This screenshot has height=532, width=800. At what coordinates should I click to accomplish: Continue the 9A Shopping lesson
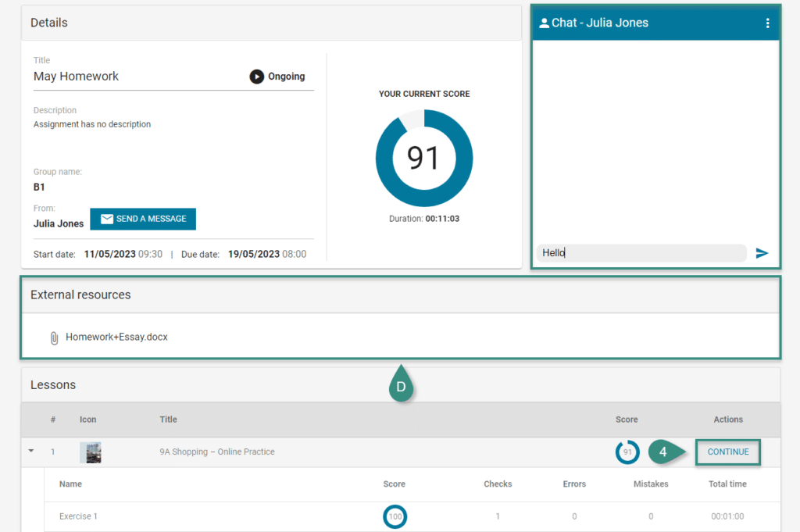tap(727, 452)
